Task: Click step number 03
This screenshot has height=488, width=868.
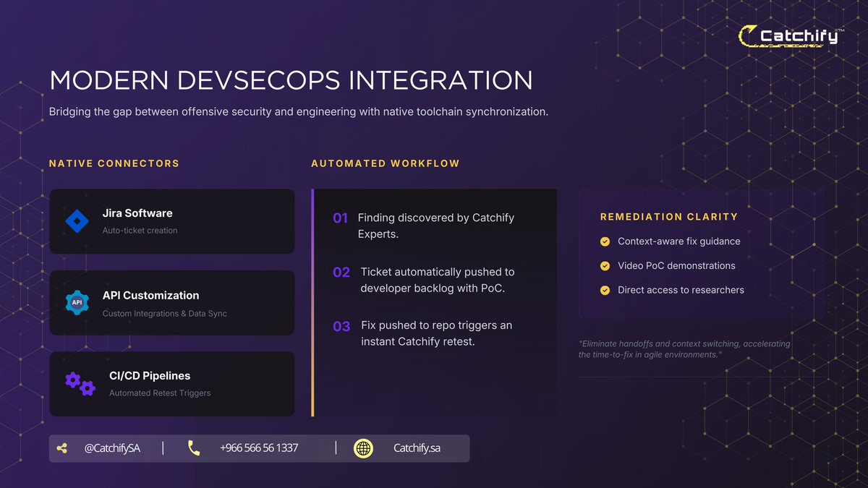Action: pyautogui.click(x=341, y=327)
